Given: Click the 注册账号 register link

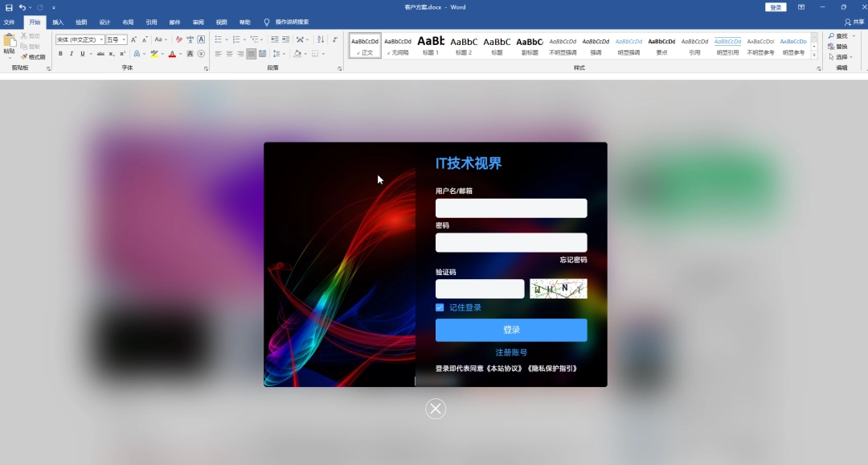Looking at the screenshot, I should [511, 352].
